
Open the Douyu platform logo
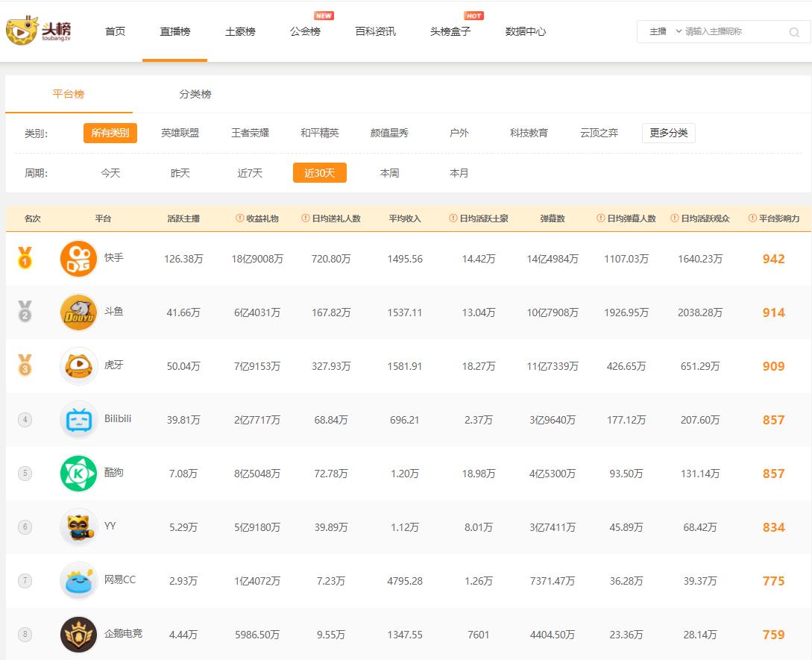click(78, 312)
